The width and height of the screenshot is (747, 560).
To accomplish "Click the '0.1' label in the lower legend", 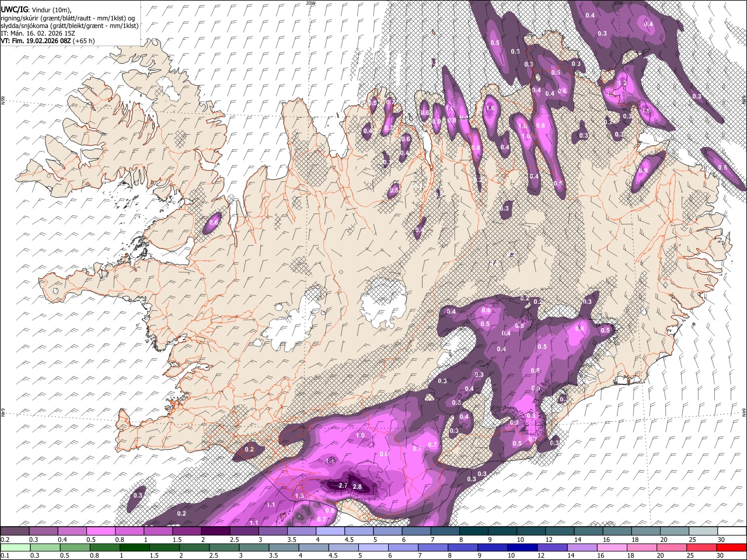I will (x=4, y=556).
